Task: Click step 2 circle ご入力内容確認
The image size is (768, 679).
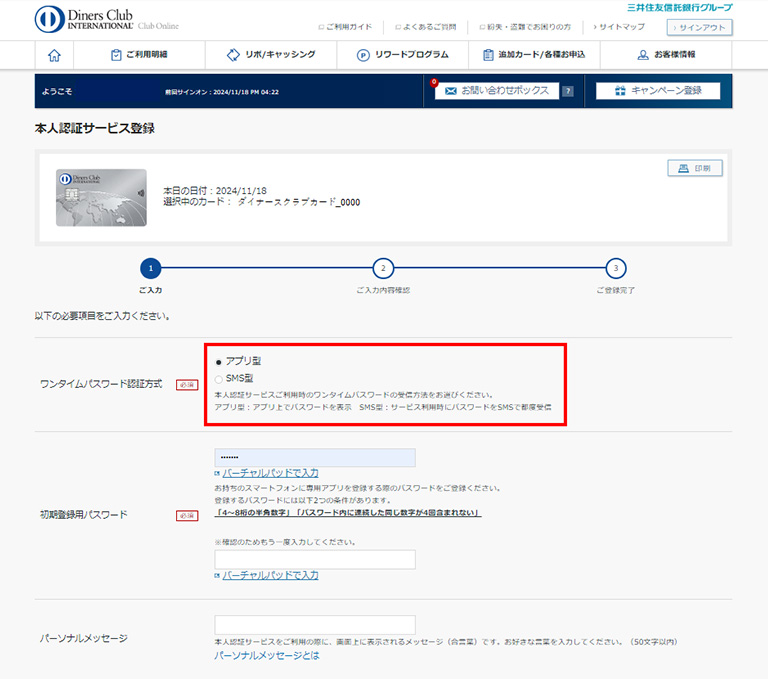Action: (383, 268)
